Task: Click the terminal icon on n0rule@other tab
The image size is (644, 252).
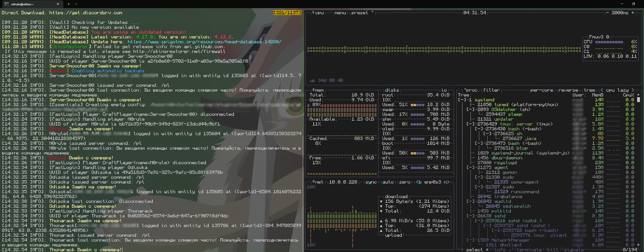Action: [7, 4]
